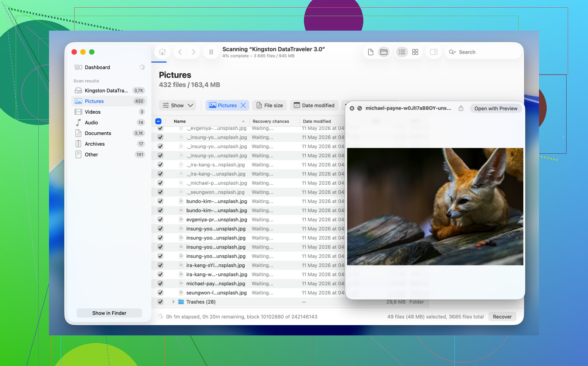Uncheck the seungwon-l...unsplash.jpg checkbox
The image size is (588, 366).
pyautogui.click(x=160, y=293)
